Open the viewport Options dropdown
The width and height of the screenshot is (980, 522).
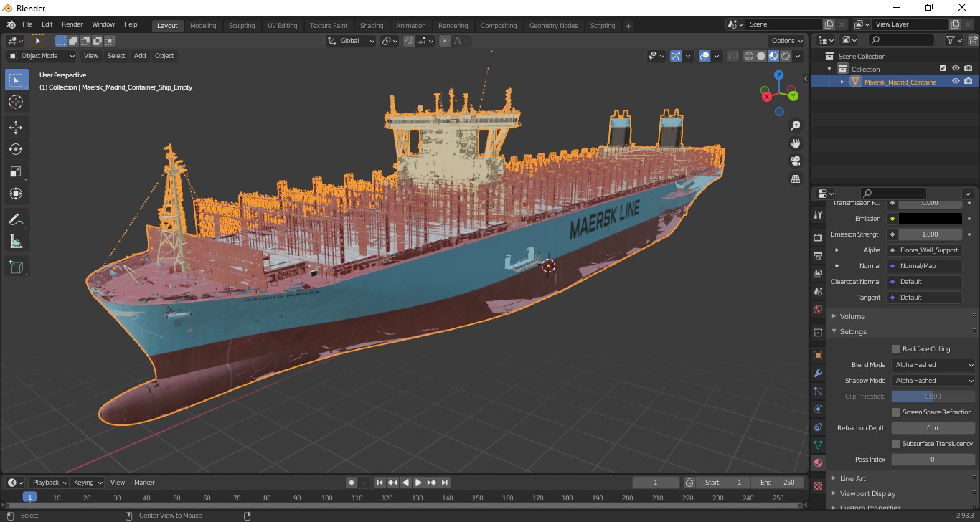[786, 41]
